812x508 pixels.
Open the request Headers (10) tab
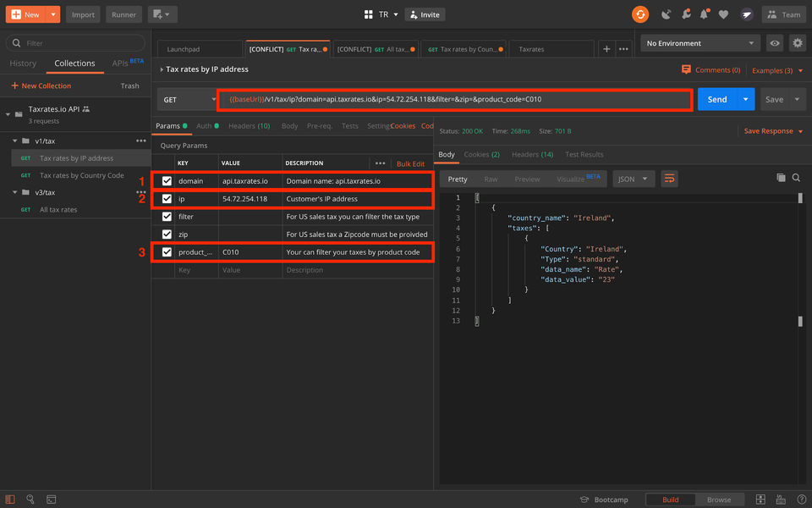click(249, 126)
